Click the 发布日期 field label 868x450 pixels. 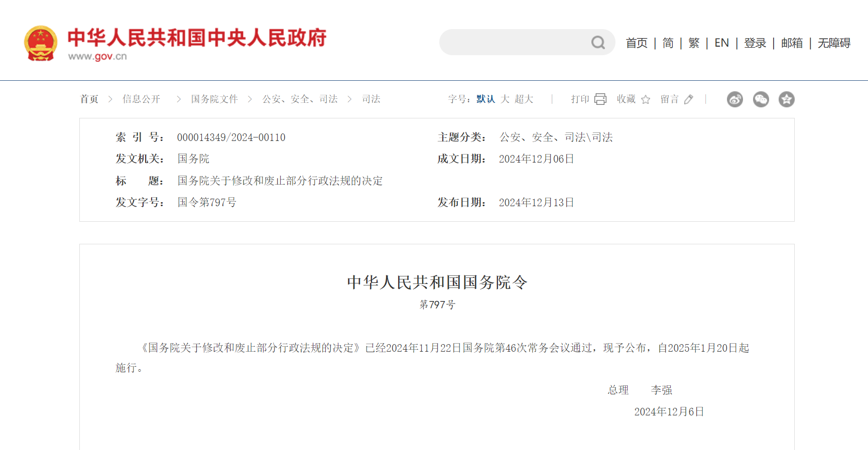pyautogui.click(x=461, y=203)
